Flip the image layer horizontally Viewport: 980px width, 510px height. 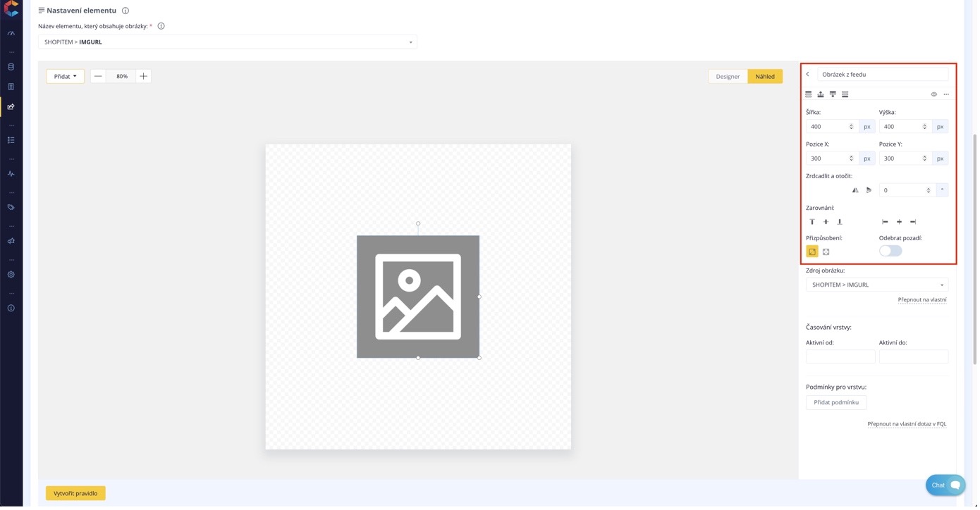857,190
